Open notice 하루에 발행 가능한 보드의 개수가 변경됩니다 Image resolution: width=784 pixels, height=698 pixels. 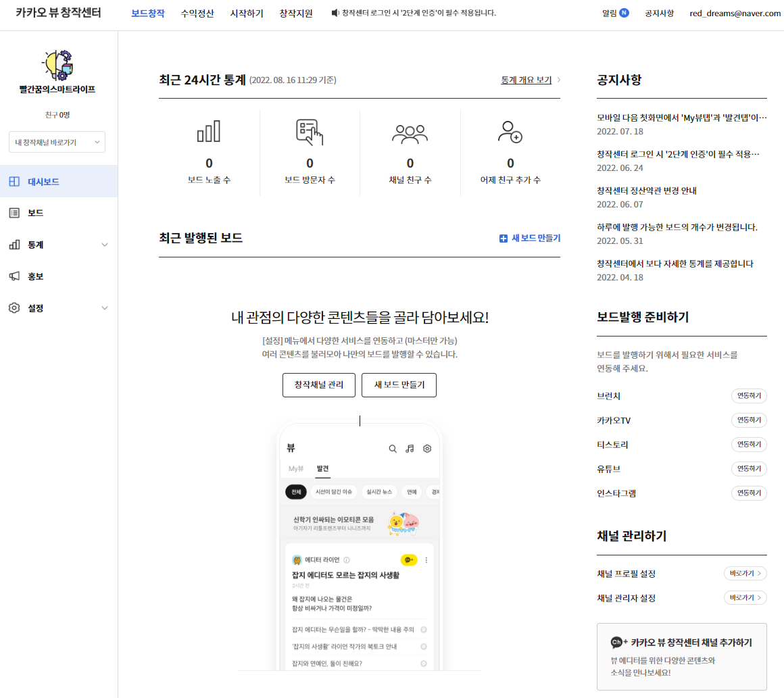pos(677,227)
